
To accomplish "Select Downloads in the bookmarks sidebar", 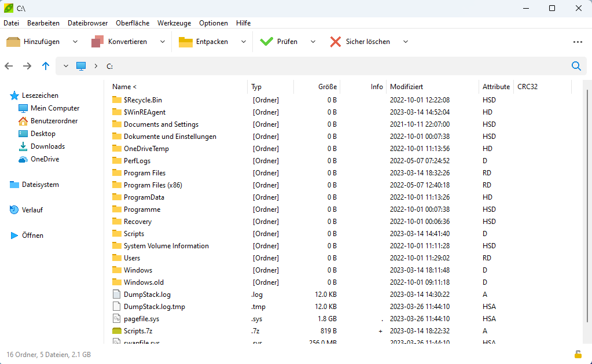I will [47, 146].
